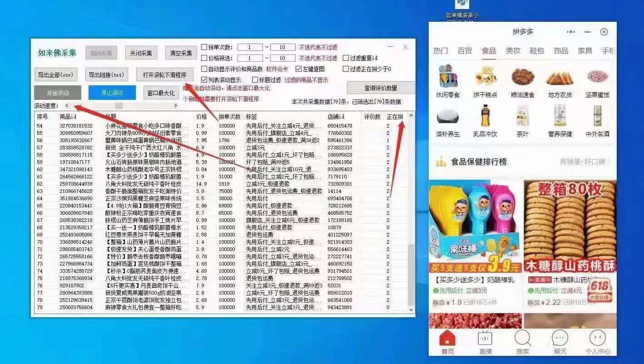Click the 价格筛选 minimum input field
The height and width of the screenshot is (364, 644).
click(250, 58)
